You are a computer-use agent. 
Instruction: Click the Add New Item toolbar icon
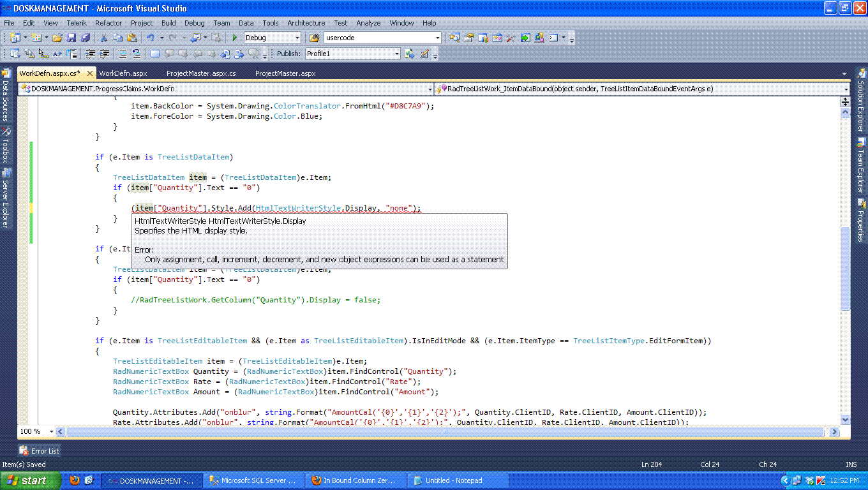coord(36,38)
